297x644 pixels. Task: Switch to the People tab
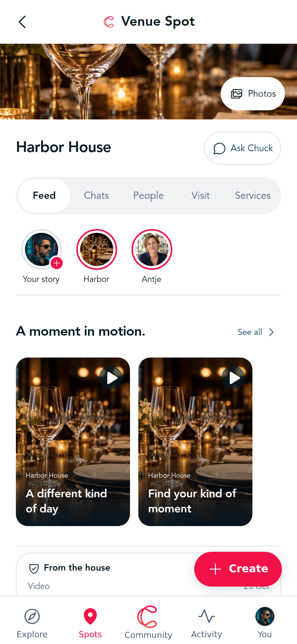pyautogui.click(x=148, y=195)
